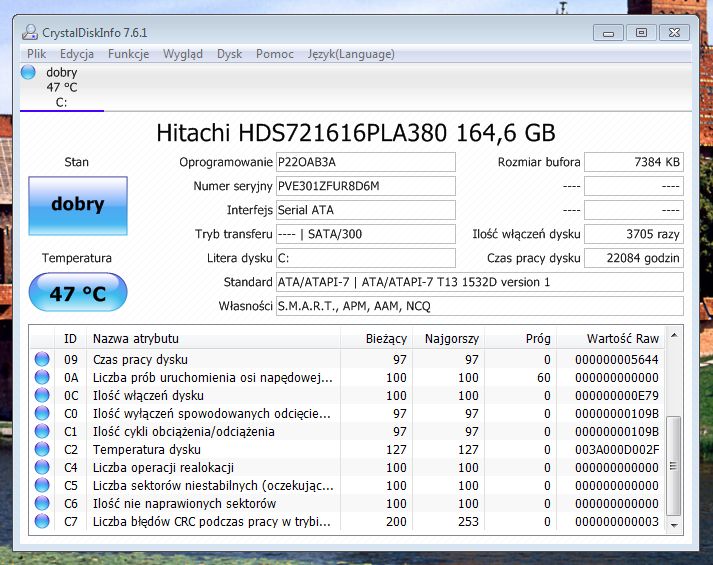Select 'Liczba sektorów niestabilnych' row
Viewport: 713px width, 565px height.
(x=213, y=485)
